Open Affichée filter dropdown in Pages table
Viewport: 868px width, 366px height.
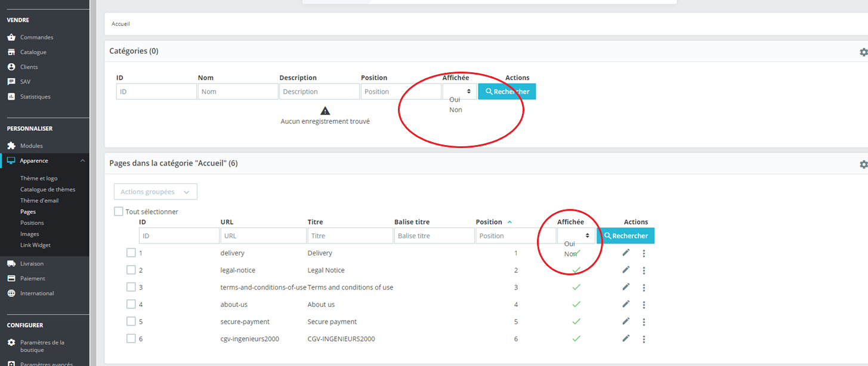point(576,236)
